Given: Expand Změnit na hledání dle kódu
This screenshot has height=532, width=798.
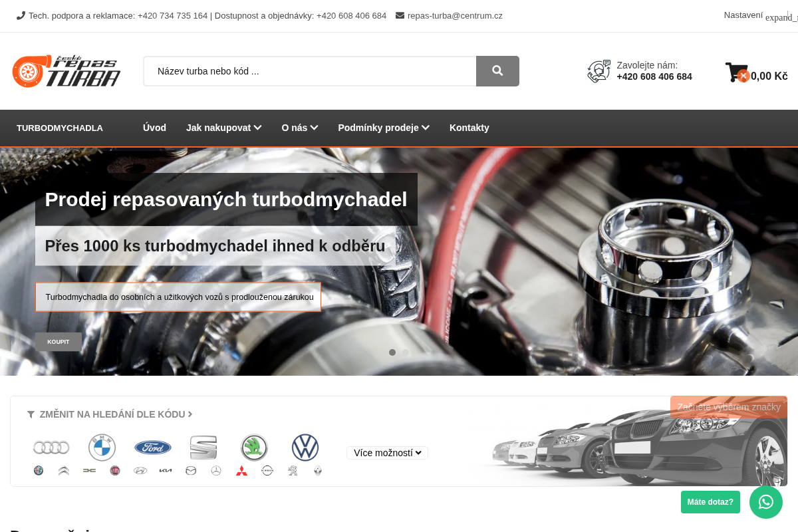Looking at the screenshot, I should 110,414.
